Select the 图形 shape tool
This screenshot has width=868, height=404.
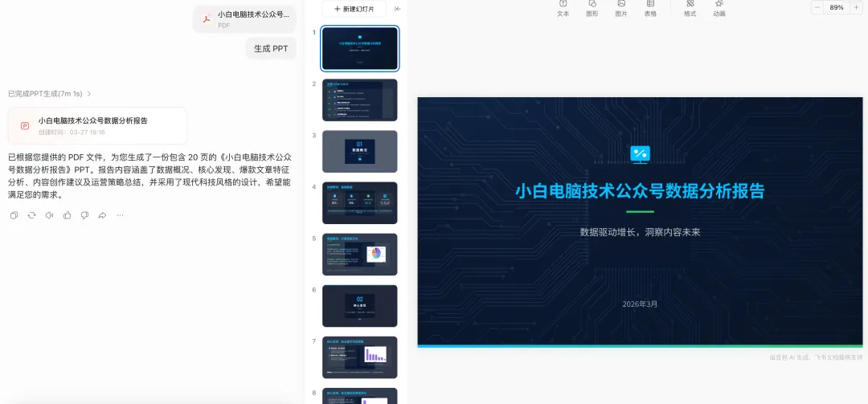point(592,8)
